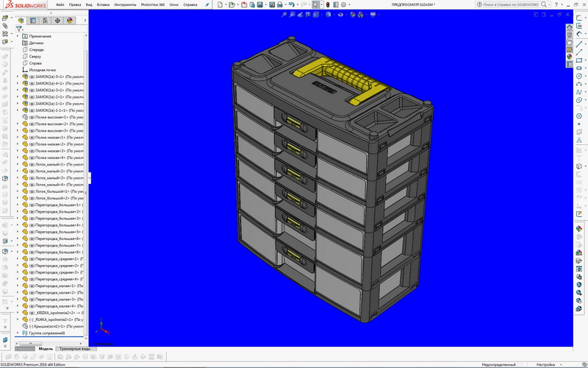Image resolution: width=588 pixels, height=368 pixels.
Task: Click the pin icon beside Справка menu
Action: [x=207, y=5]
